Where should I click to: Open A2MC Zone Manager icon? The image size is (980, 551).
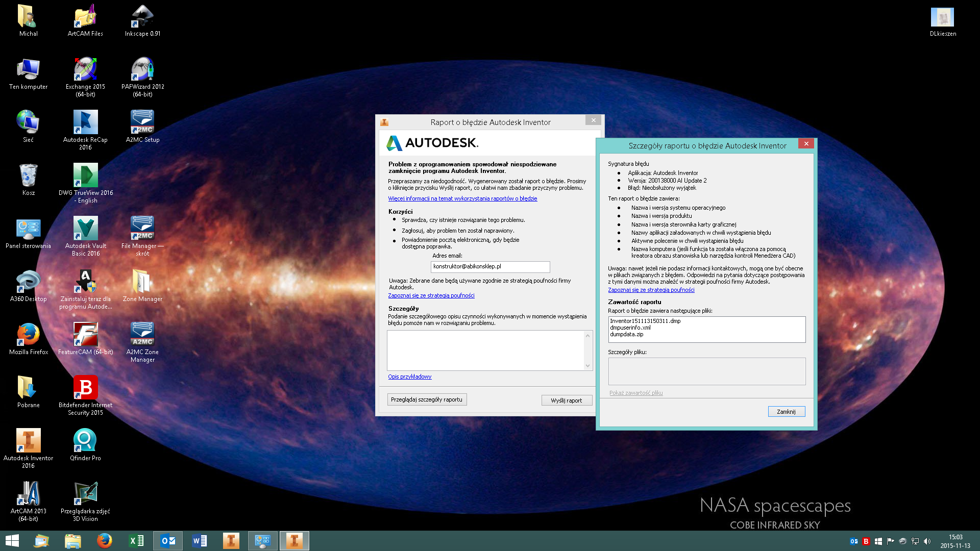click(142, 342)
